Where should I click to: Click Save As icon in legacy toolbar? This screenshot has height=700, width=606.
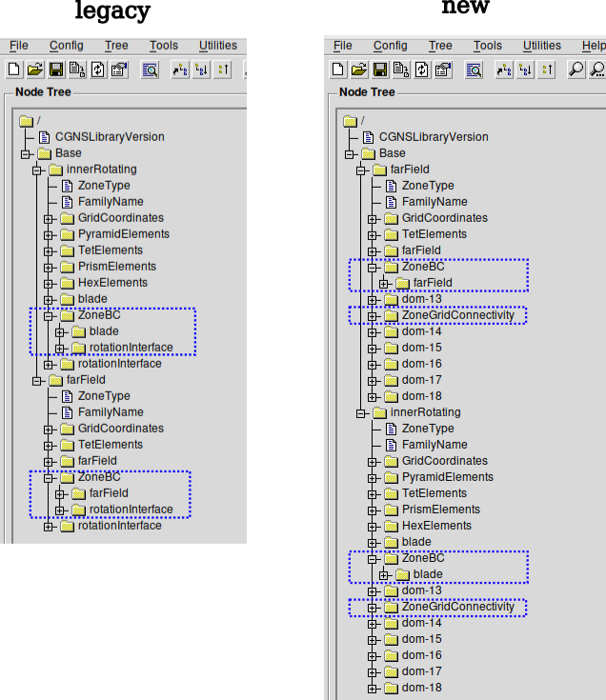tap(76, 69)
